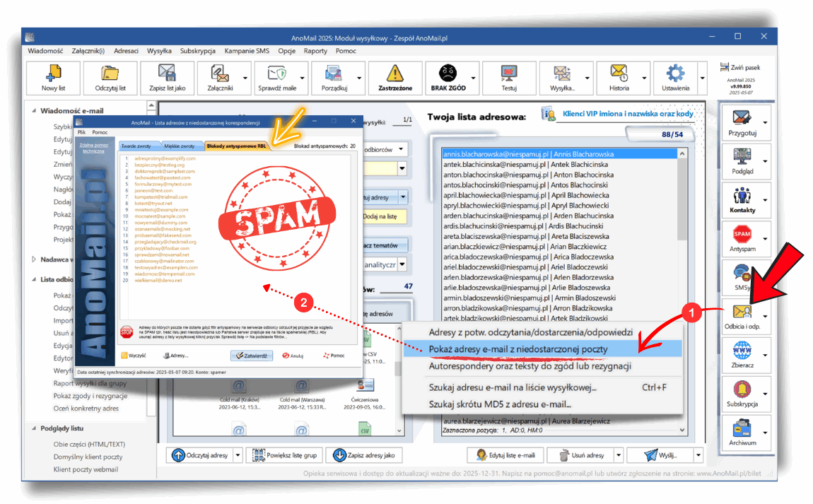Open Historia from the toolbar
This screenshot has width=813, height=504.
pos(619,78)
